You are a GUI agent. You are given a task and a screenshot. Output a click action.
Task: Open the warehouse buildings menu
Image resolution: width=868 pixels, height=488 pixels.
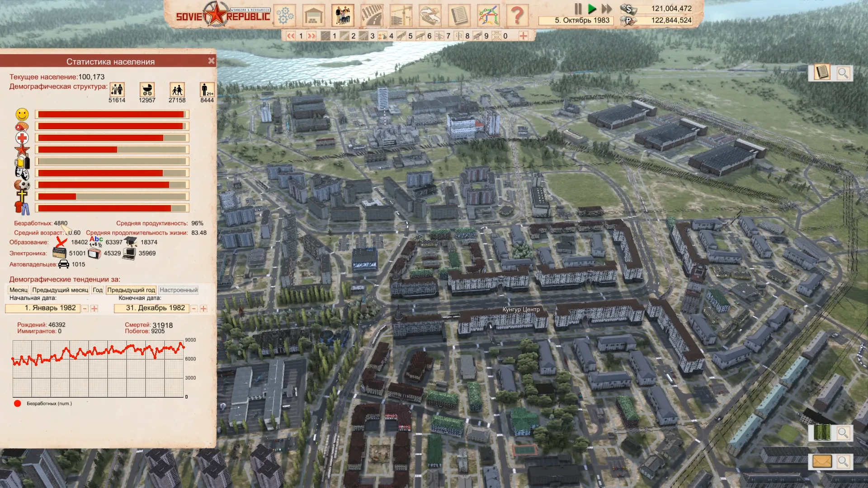click(314, 15)
